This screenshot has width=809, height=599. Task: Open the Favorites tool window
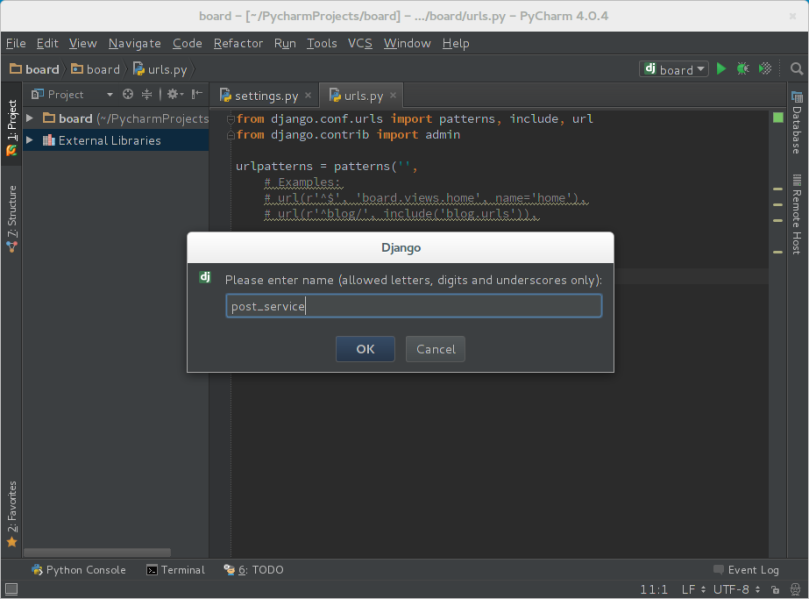(11, 514)
